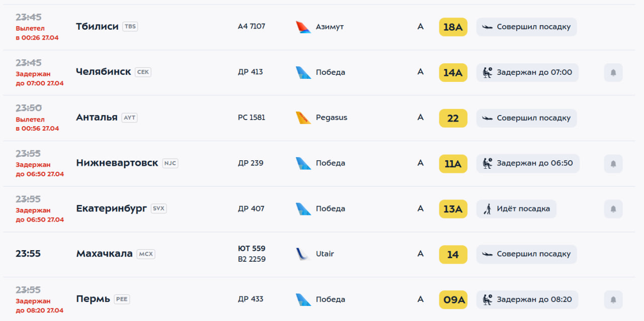Click status 'Идёт посадка'
Image resolution: width=644 pixels, height=321 pixels.
(523, 209)
